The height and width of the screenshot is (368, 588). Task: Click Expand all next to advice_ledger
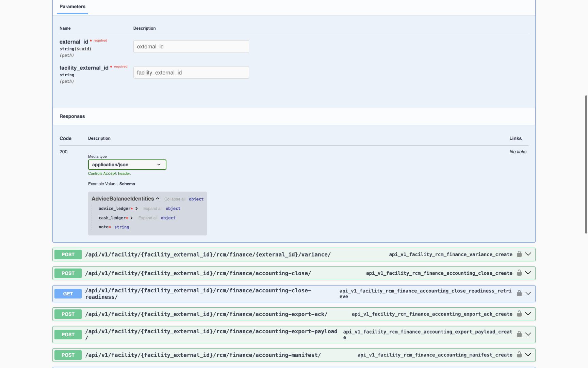[153, 209]
